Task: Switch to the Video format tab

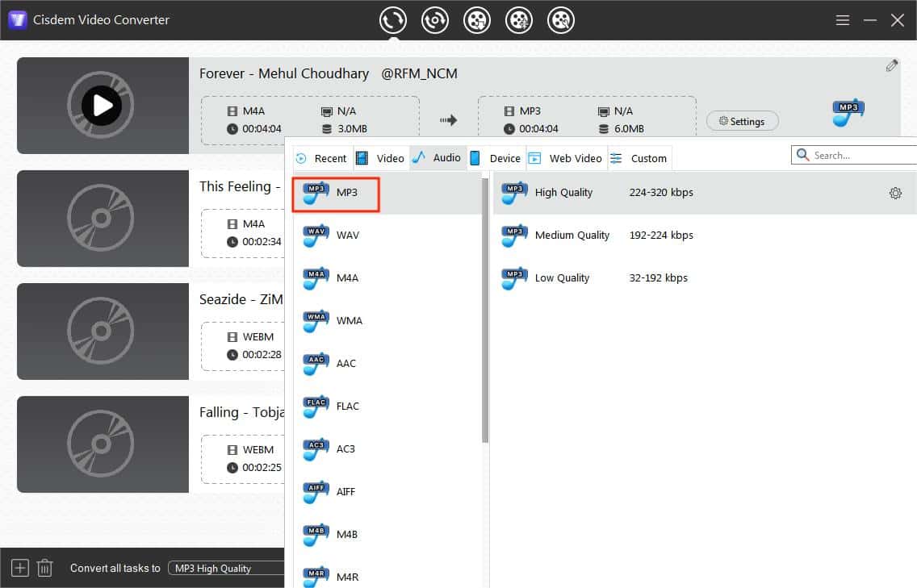Action: pyautogui.click(x=380, y=158)
